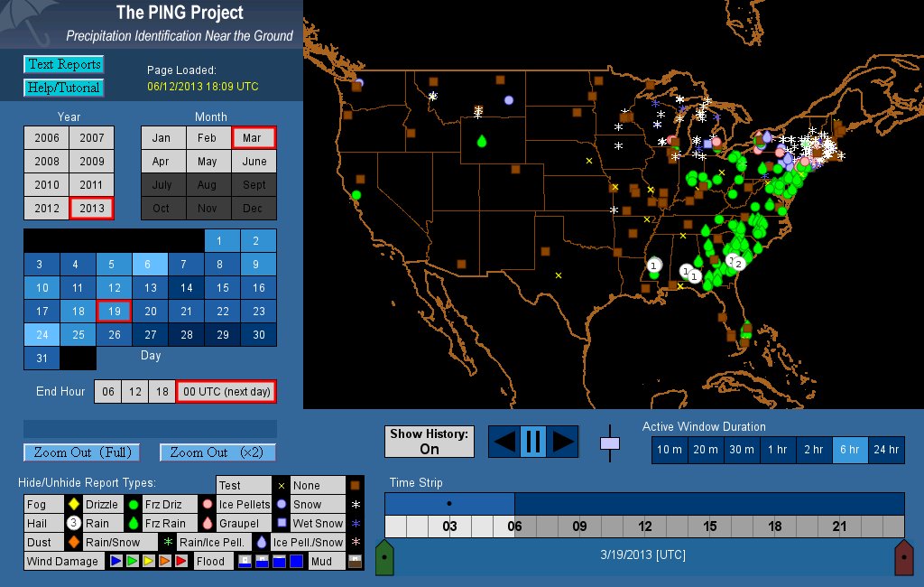Click the lavender animation speed slider handle
Screen dimensions: 924x587
click(611, 443)
